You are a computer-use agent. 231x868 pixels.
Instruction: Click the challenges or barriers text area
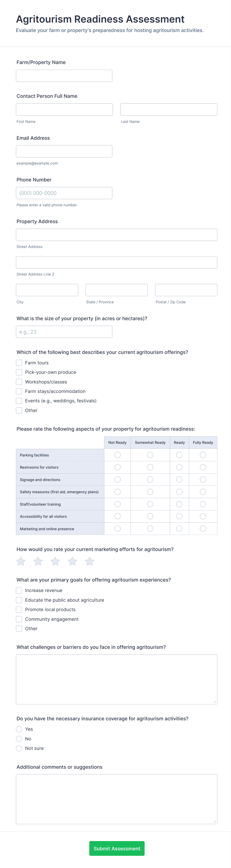117,679
